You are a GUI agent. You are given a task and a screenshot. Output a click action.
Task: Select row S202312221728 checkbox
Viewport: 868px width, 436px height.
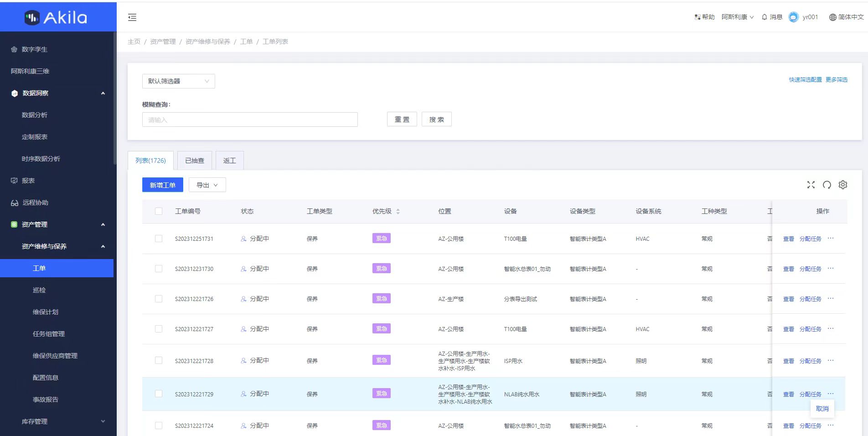point(159,360)
